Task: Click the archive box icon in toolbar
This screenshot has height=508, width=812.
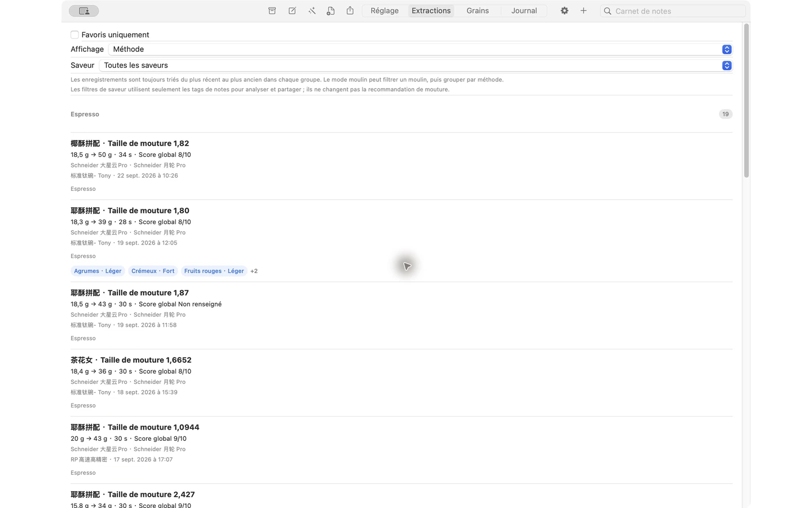Action: coord(272,11)
